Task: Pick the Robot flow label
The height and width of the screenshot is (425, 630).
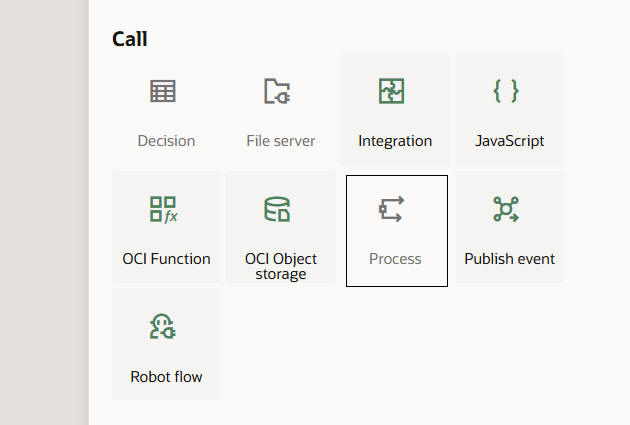Action: 166,377
